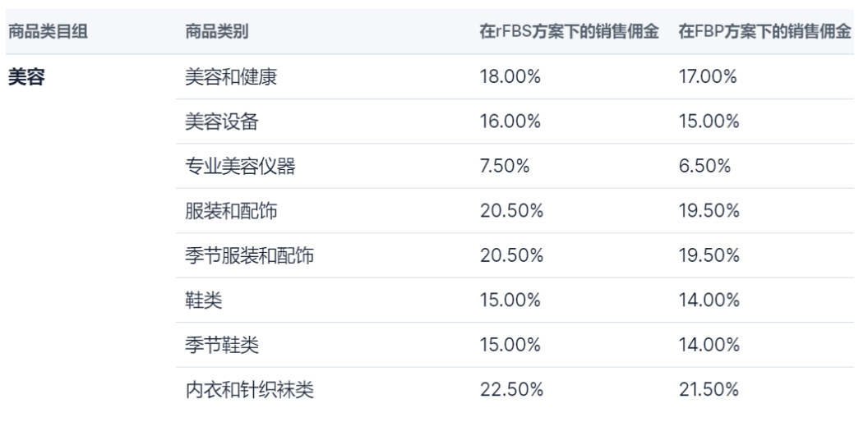Click the 18.00% rFBS commission value
Screen dimensions: 868x422
coord(510,77)
